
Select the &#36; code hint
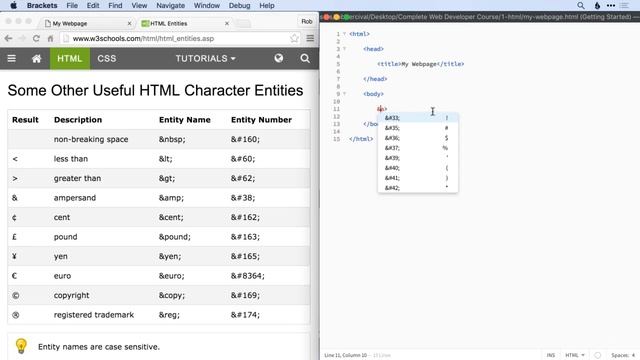pos(418,138)
